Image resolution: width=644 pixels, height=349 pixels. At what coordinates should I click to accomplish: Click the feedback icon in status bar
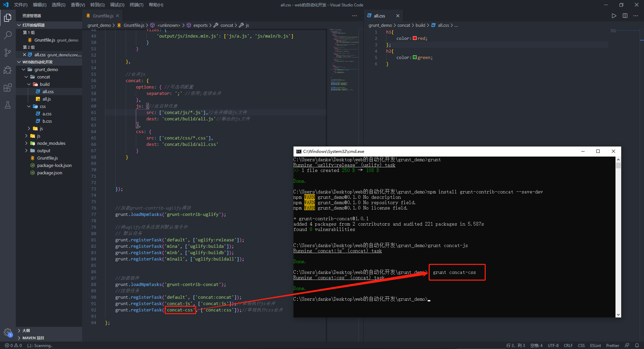(x=627, y=345)
